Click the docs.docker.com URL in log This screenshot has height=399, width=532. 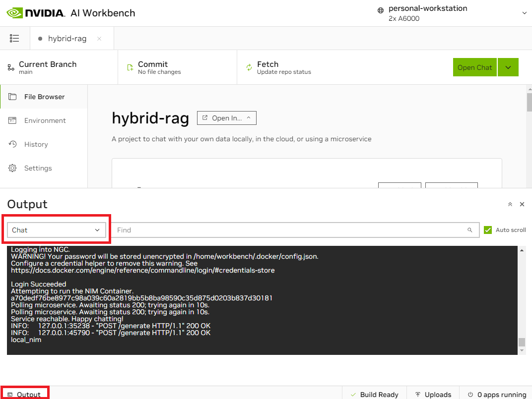coord(143,270)
